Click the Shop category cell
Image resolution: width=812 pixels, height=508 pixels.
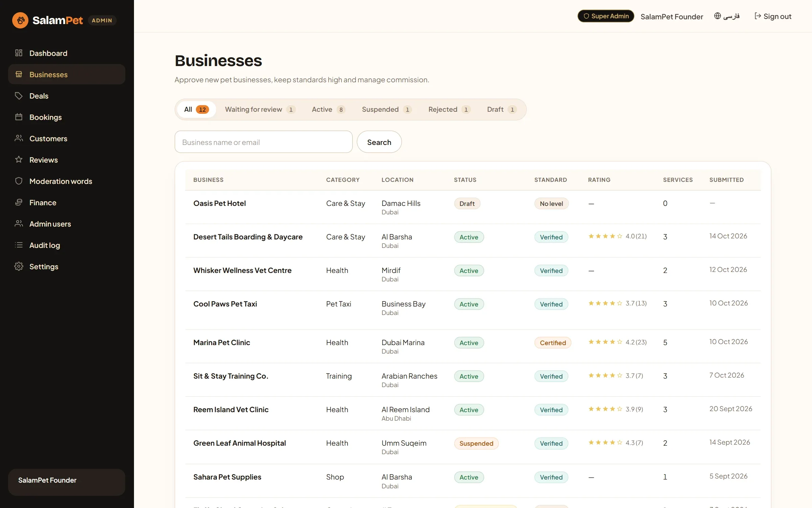pyautogui.click(x=335, y=477)
